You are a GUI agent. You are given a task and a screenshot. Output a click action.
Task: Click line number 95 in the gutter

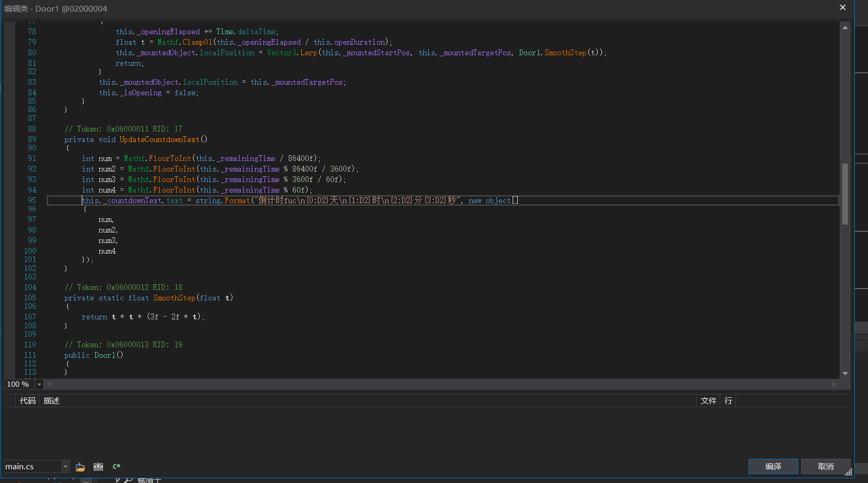[x=32, y=200]
